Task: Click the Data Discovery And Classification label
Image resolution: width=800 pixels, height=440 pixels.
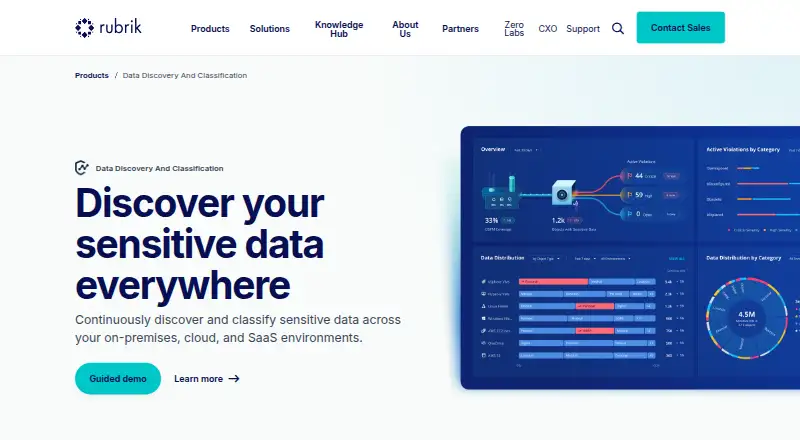Action: coord(159,168)
